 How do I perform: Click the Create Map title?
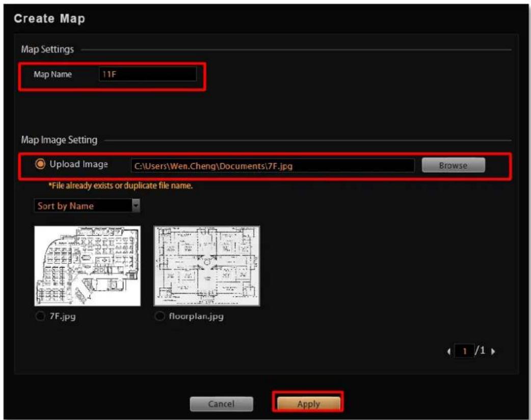click(x=49, y=19)
